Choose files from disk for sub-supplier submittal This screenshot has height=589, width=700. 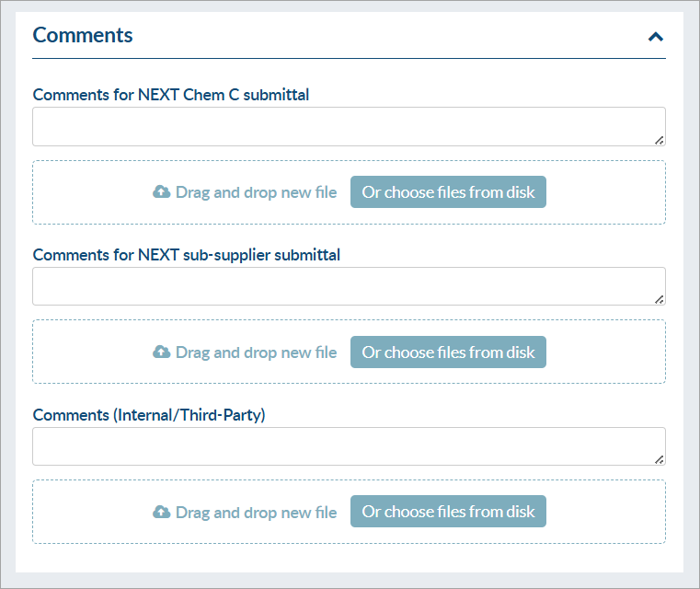pos(448,352)
